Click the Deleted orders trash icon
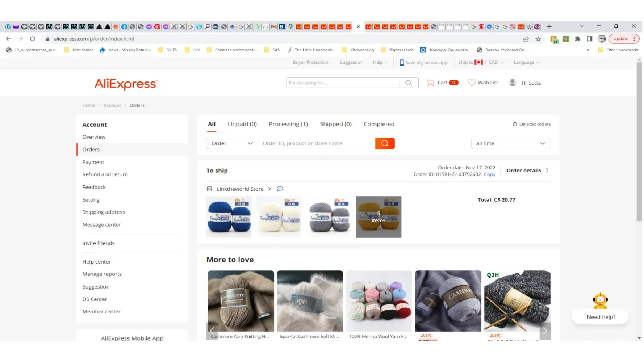This screenshot has width=644, height=362. pyautogui.click(x=515, y=124)
